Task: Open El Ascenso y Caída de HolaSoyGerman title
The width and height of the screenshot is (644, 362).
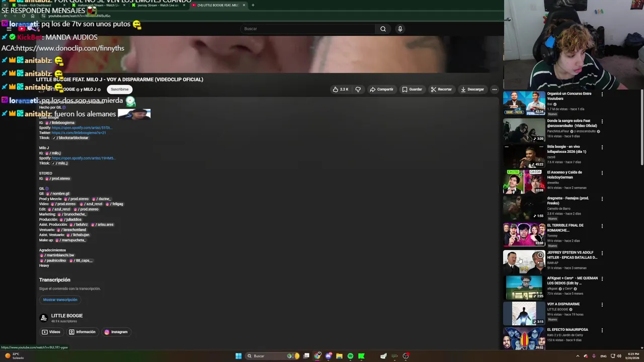Action: [565, 174]
